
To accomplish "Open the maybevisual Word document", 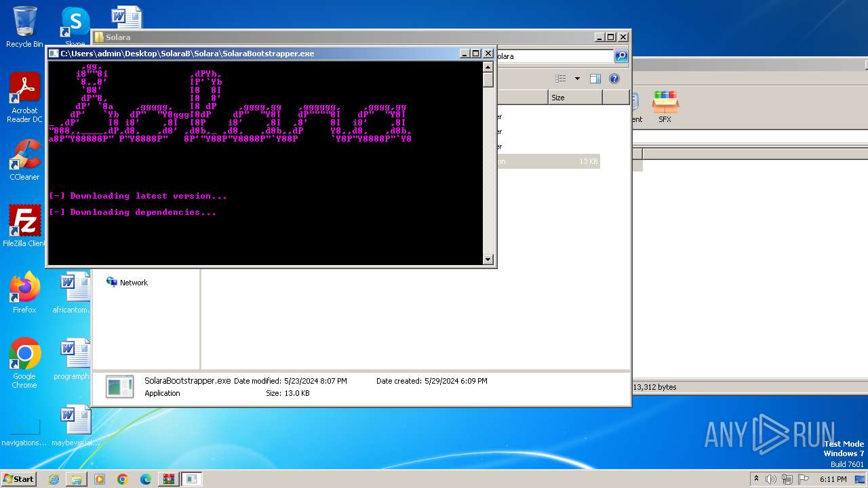I will [x=75, y=426].
